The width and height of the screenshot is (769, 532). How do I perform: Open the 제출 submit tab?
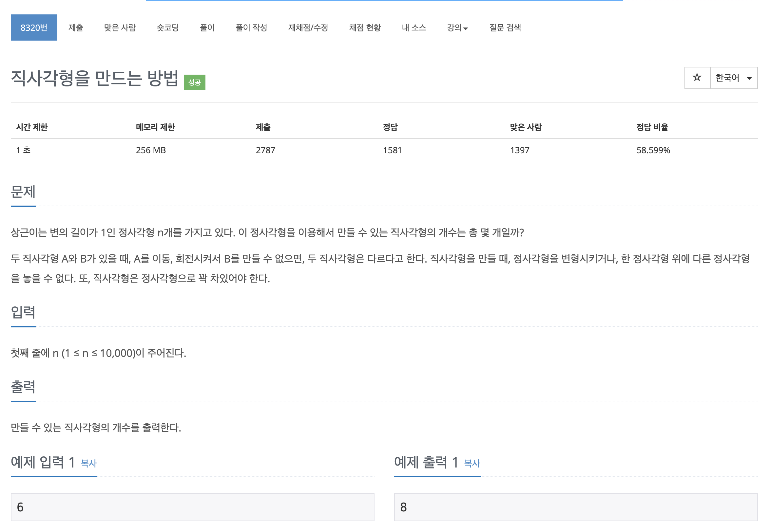76,28
